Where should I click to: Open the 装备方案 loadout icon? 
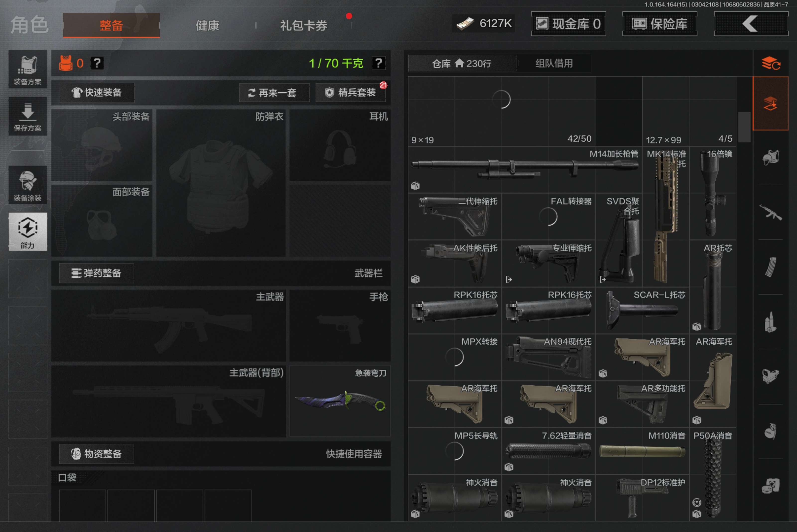[x=27, y=69]
